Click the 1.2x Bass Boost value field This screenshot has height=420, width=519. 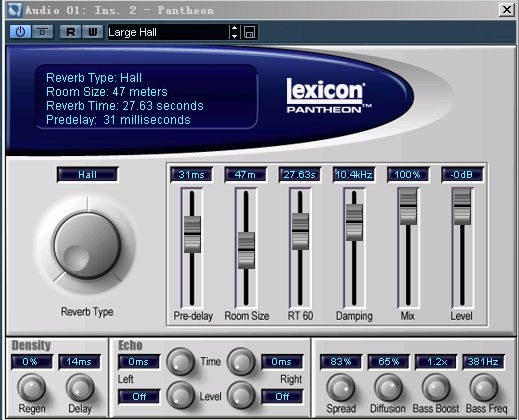click(x=436, y=362)
